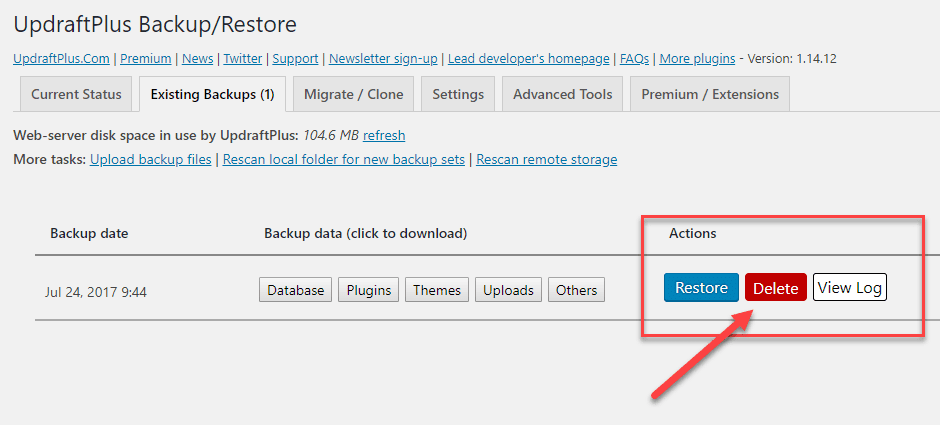Switch to Existing Backups tab
The image size is (940, 425).
pos(212,94)
